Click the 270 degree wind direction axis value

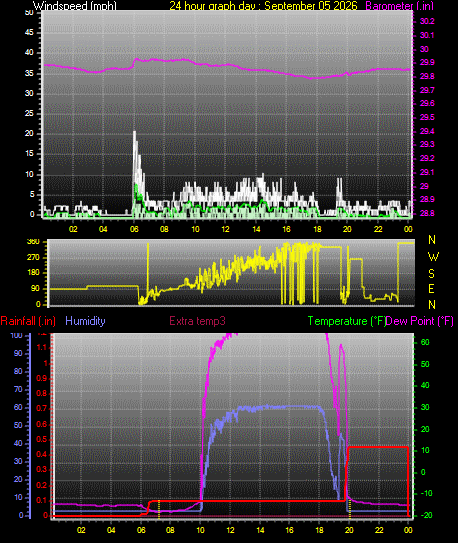(x=33, y=258)
